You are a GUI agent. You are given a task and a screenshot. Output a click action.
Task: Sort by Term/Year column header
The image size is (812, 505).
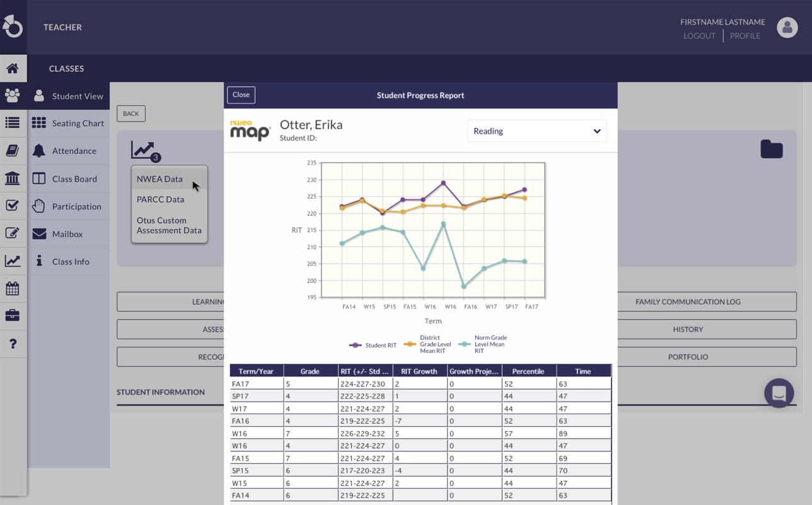(257, 371)
